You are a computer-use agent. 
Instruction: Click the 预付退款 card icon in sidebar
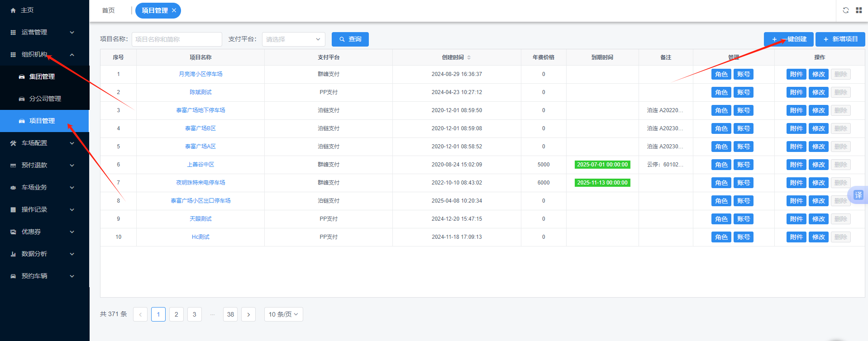[13, 166]
